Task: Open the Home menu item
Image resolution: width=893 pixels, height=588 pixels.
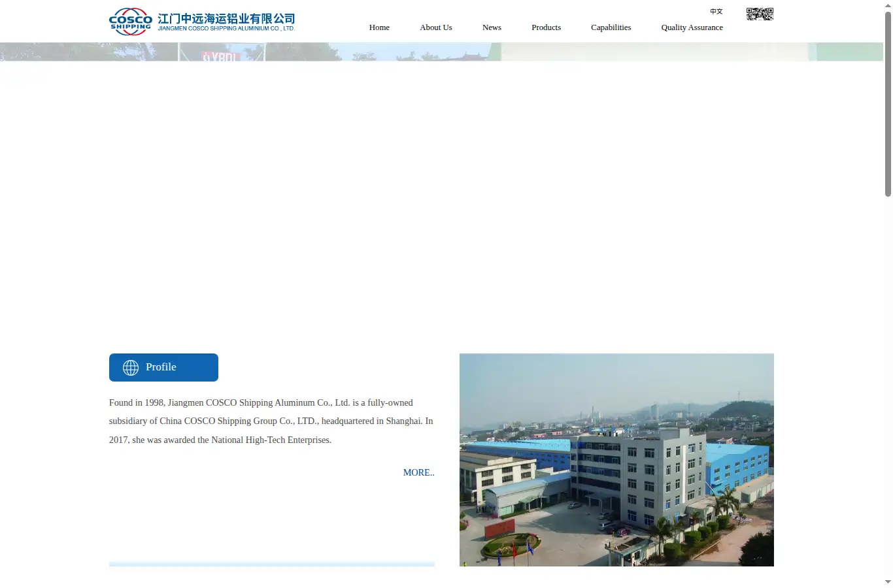Action: [379, 27]
